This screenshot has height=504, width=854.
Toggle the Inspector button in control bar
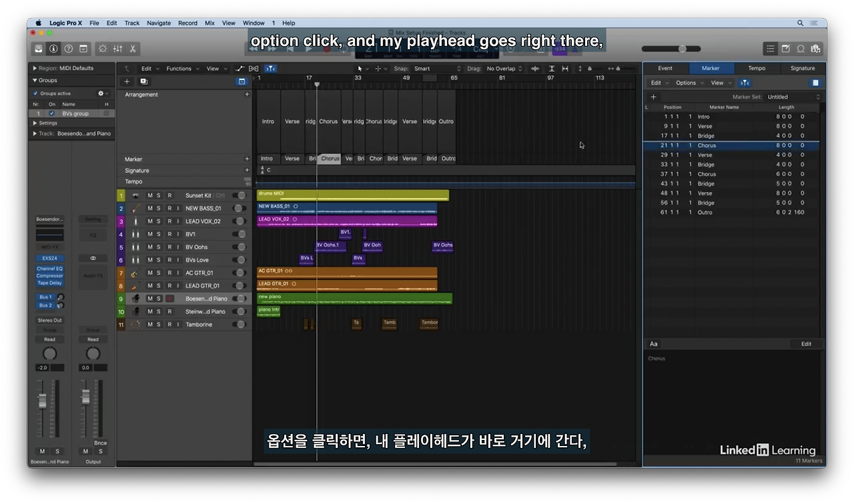click(53, 49)
